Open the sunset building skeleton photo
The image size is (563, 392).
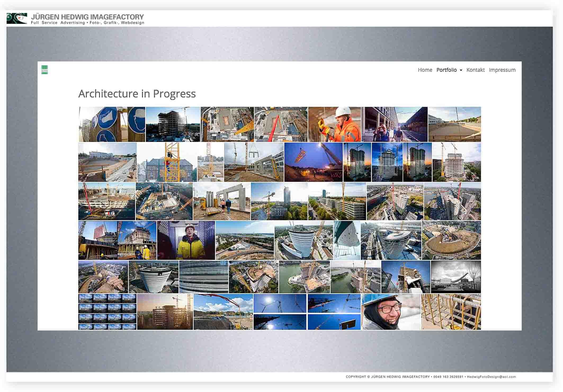click(x=165, y=312)
